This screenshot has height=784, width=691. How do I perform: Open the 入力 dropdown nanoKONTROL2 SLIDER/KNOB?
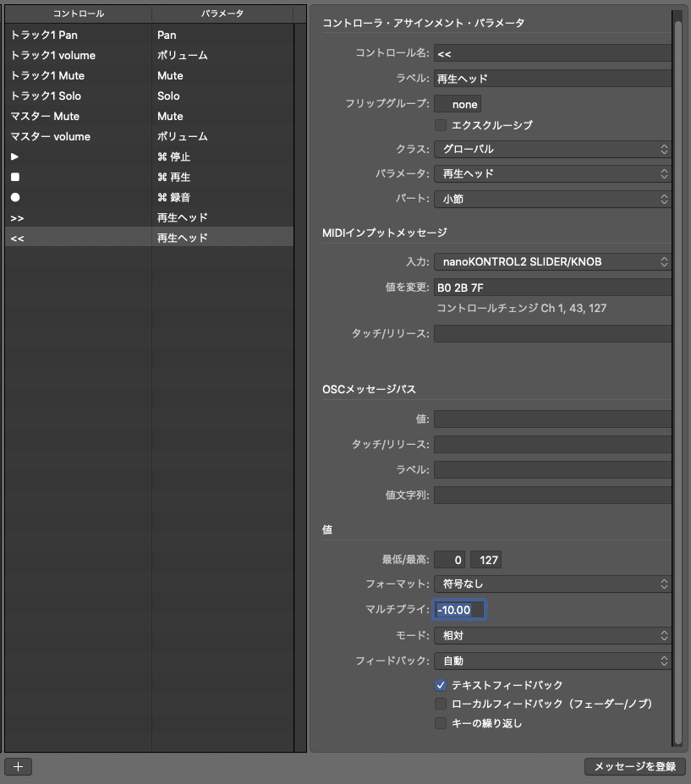pyautogui.click(x=552, y=261)
